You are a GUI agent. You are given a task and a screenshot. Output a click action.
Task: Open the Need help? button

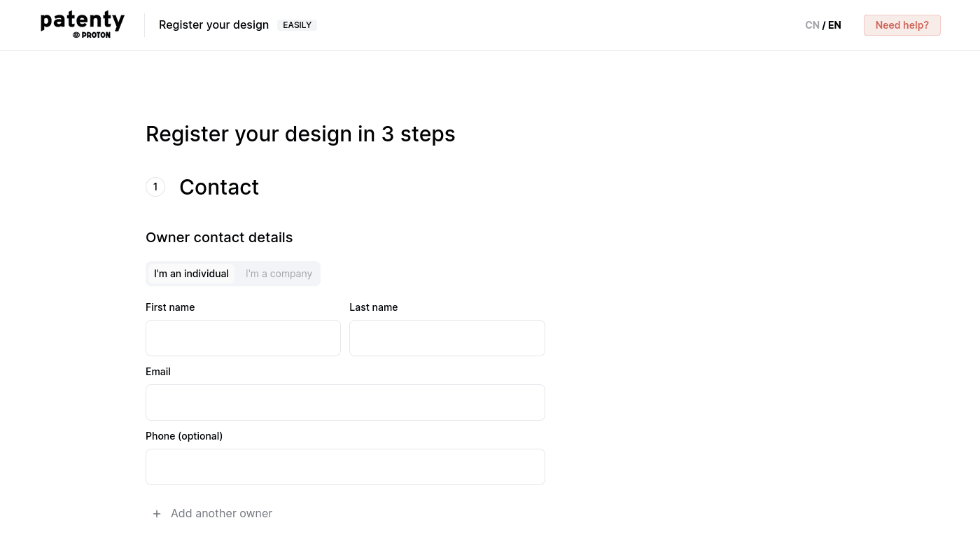pyautogui.click(x=902, y=25)
